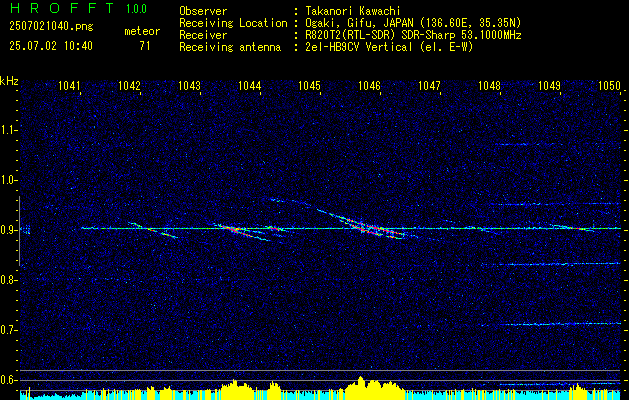
Task: Click time axis label 1048
Action: (489, 85)
